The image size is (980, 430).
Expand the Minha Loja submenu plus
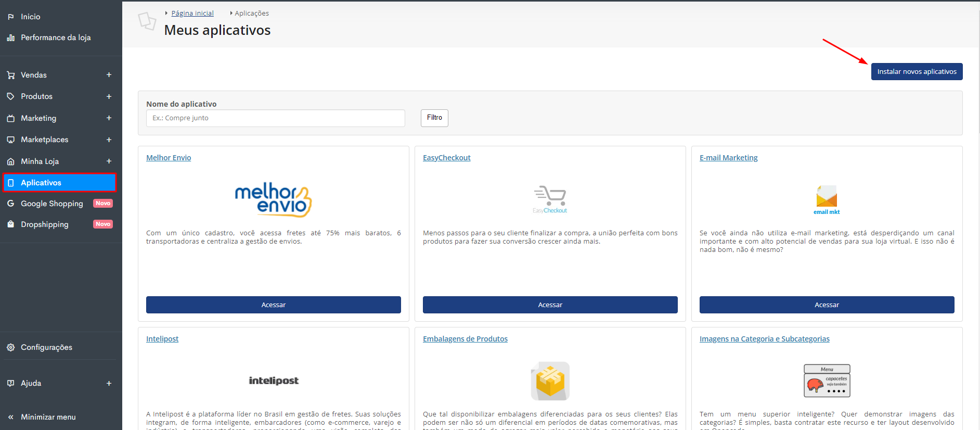(109, 161)
